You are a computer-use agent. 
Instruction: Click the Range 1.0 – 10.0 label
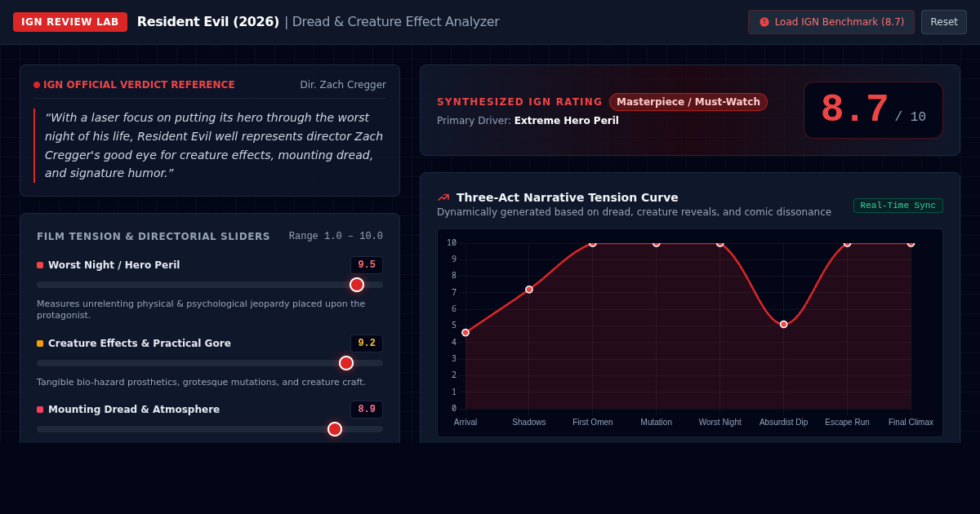(336, 237)
